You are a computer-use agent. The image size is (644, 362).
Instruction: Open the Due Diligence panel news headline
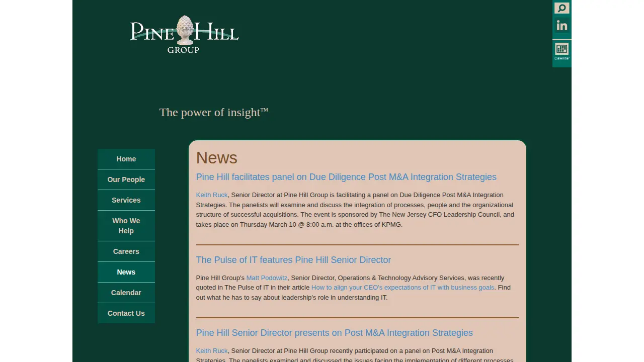(x=346, y=177)
